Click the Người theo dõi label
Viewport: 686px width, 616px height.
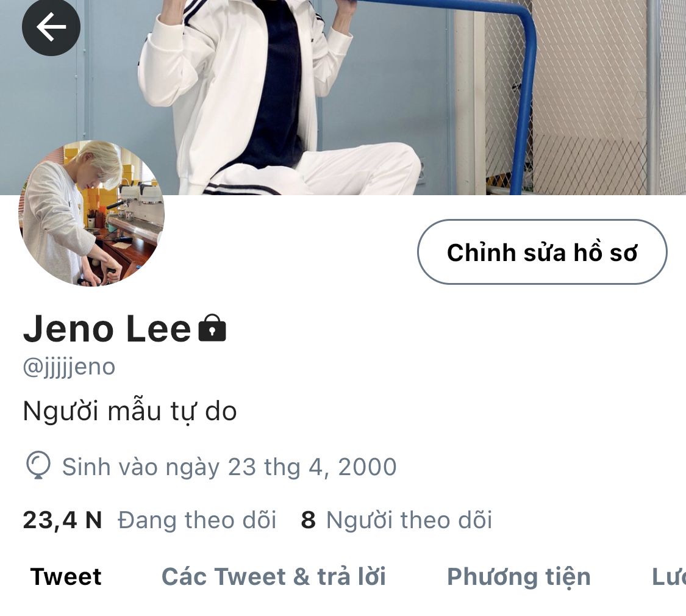(409, 520)
